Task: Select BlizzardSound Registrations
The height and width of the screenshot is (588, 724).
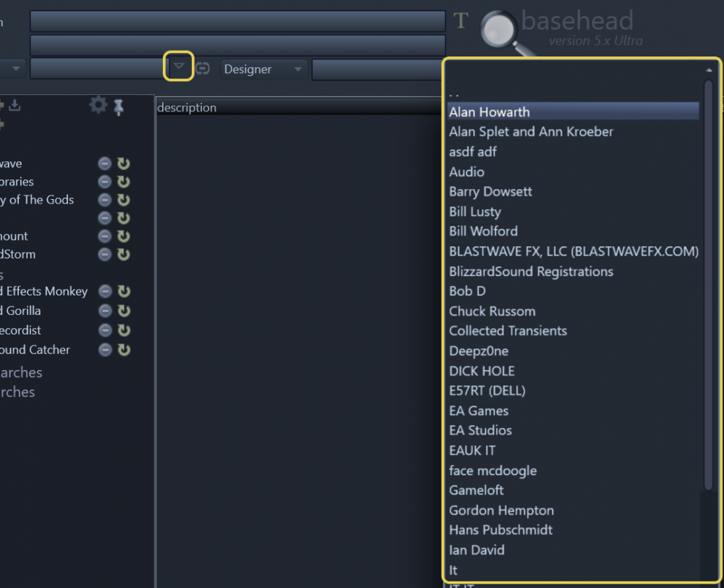Action: click(x=531, y=271)
